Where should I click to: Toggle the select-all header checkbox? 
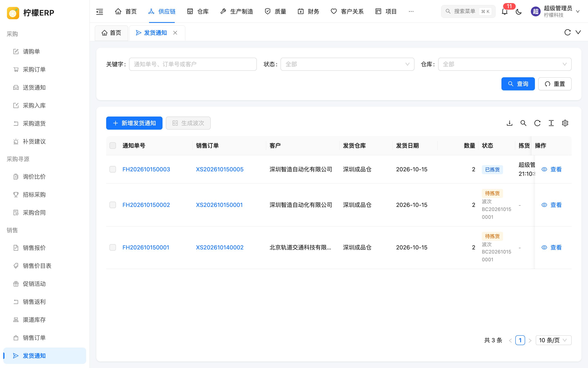click(x=113, y=146)
